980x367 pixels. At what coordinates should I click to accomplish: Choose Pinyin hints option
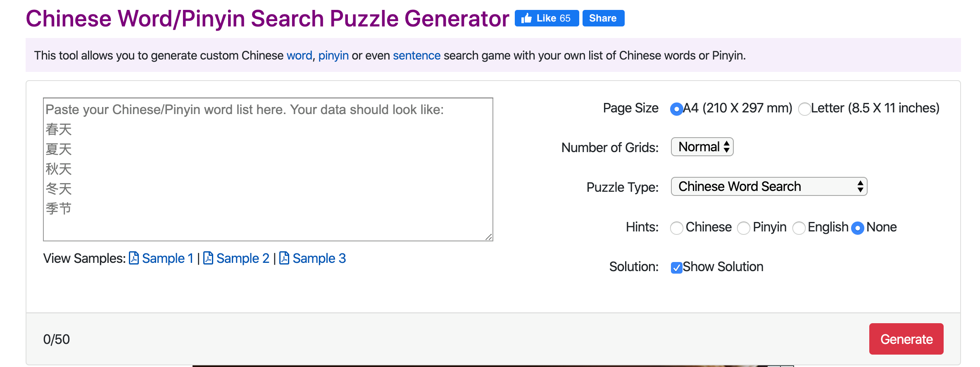tap(744, 228)
